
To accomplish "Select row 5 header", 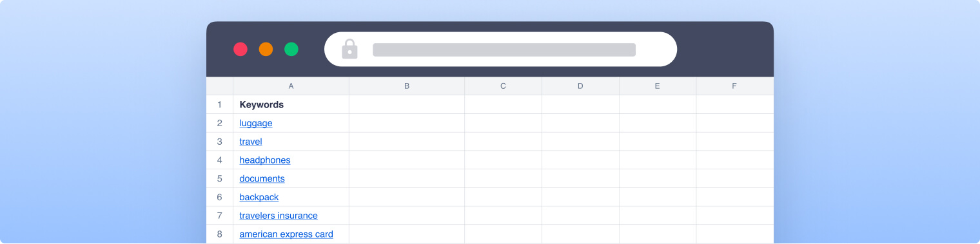I will [x=219, y=178].
